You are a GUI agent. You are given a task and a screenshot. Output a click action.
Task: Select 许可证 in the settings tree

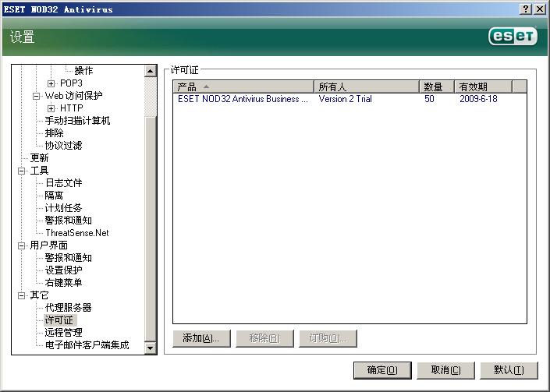59,320
